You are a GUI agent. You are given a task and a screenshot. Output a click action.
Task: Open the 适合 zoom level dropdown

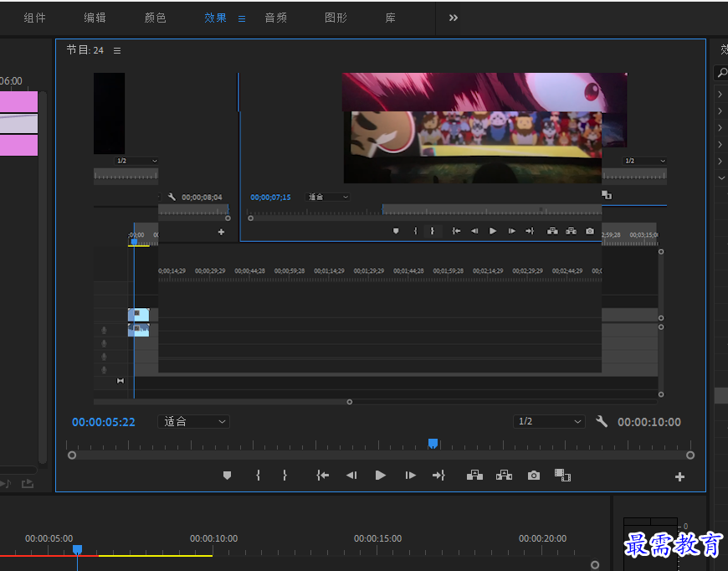[193, 421]
